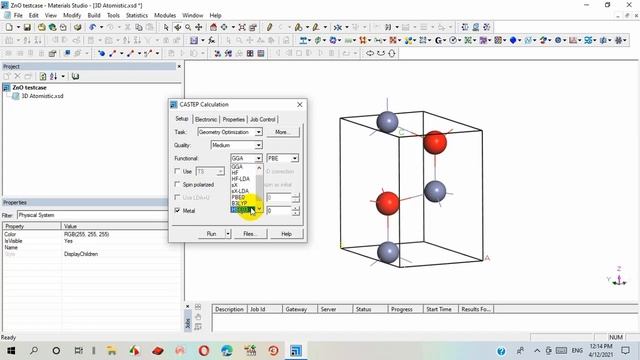Close the CASTEP Calculation dialog

[300, 104]
